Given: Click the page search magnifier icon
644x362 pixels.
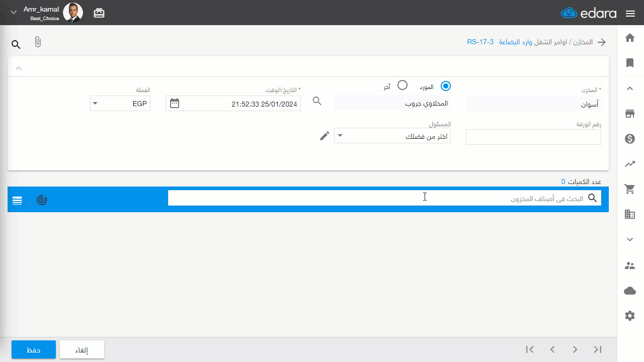Looking at the screenshot, I should click(16, 45).
